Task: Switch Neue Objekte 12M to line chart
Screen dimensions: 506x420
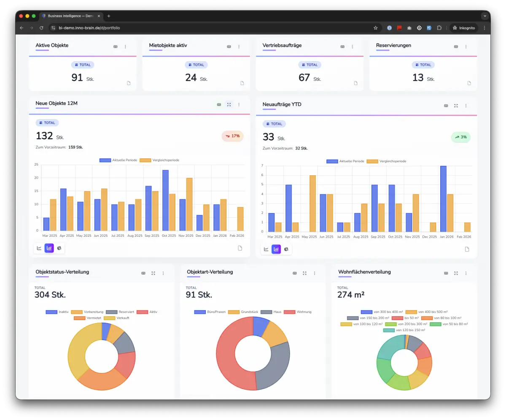Action: point(39,248)
